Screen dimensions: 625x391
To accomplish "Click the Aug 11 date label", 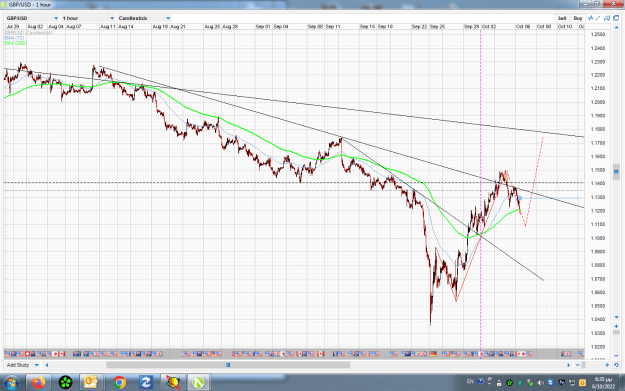I will [x=108, y=27].
